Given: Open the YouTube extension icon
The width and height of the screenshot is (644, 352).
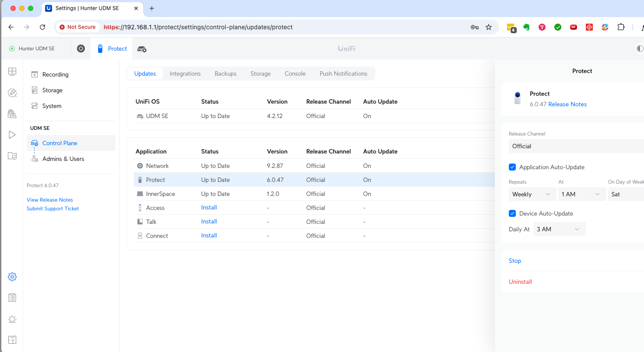Looking at the screenshot, I should pyautogui.click(x=574, y=27).
